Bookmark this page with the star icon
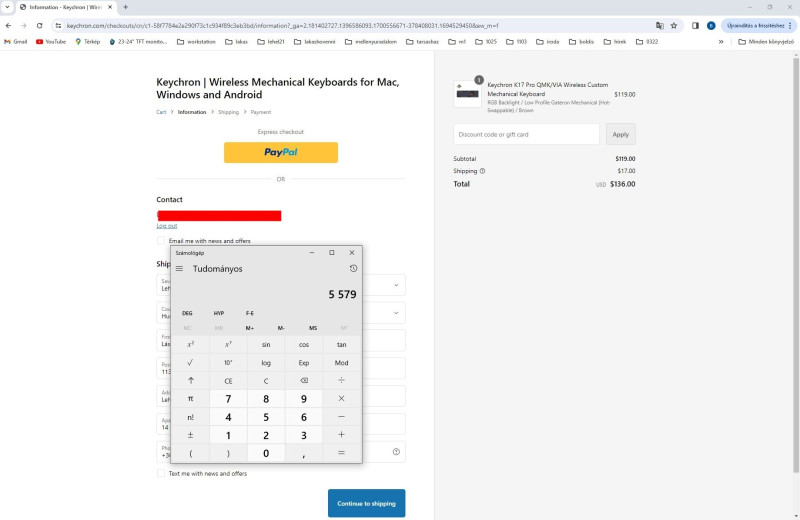 [x=674, y=25]
